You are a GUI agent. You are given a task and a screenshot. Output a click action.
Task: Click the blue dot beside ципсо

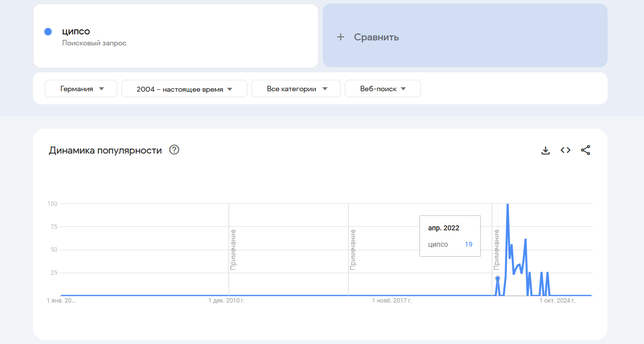(x=48, y=32)
